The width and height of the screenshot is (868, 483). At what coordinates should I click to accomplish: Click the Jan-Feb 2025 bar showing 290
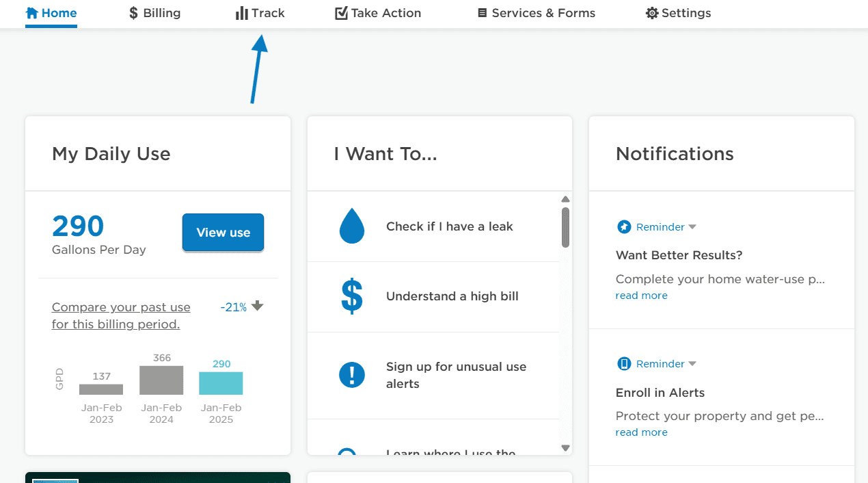pos(221,383)
